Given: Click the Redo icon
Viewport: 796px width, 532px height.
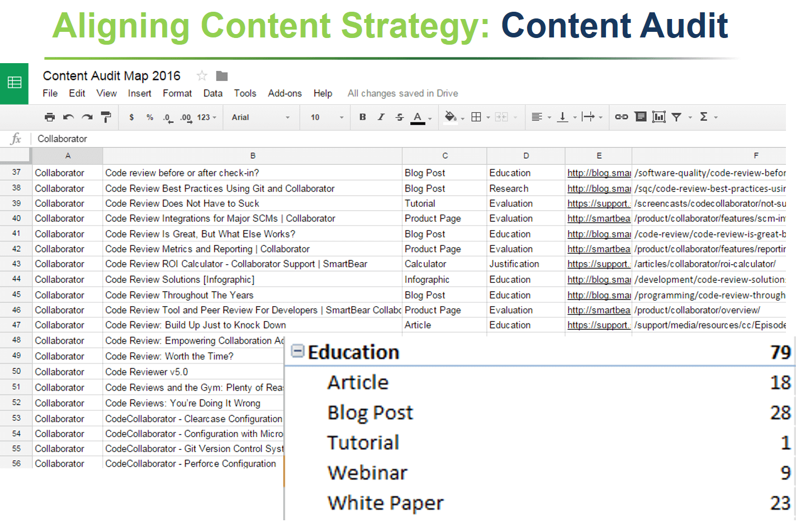Looking at the screenshot, I should 87,117.
